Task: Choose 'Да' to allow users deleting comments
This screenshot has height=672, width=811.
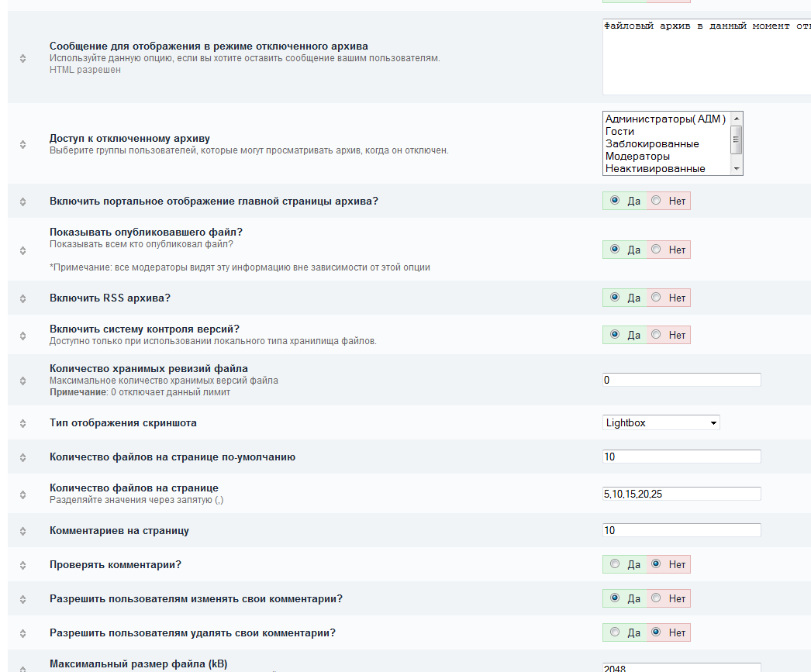Action: [616, 632]
